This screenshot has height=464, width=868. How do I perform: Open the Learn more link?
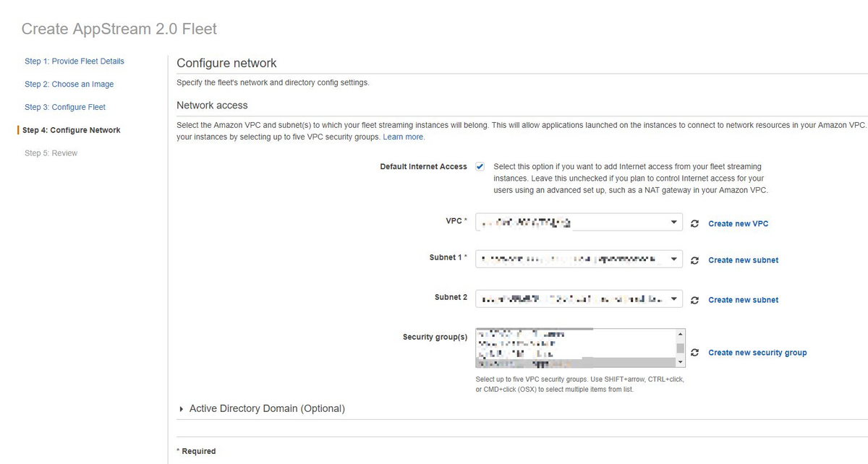pyautogui.click(x=404, y=137)
